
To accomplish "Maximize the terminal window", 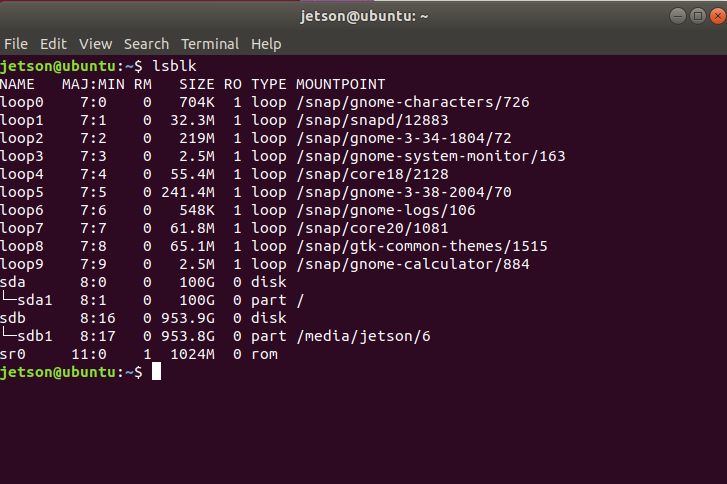I will pos(697,16).
